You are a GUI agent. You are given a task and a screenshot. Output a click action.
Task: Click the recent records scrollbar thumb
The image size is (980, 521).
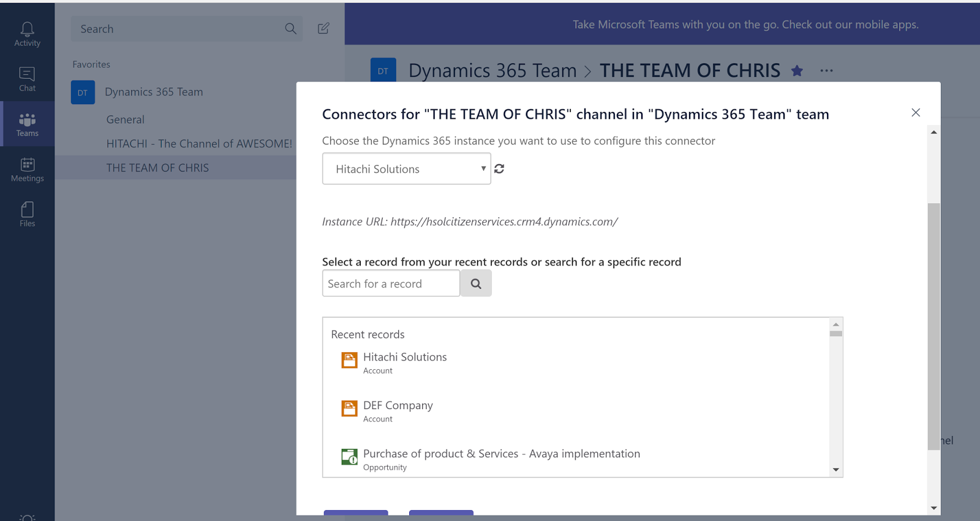836,334
